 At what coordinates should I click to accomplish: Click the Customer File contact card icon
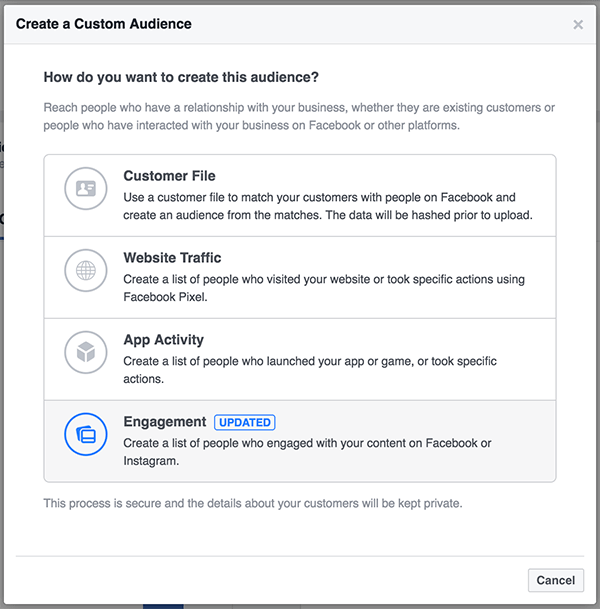[85, 188]
